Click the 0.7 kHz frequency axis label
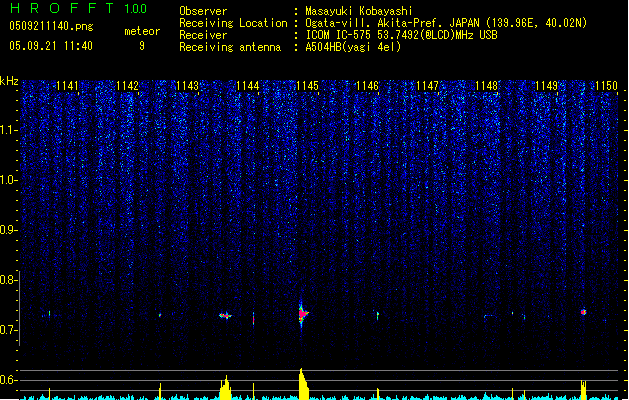Image resolution: width=629 pixels, height=400 pixels. point(9,330)
